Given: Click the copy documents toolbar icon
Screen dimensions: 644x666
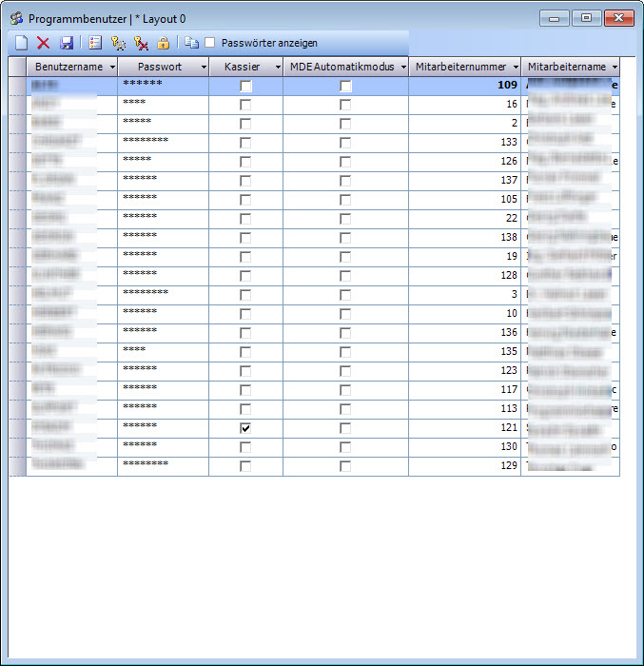Looking at the screenshot, I should pyautogui.click(x=191, y=43).
